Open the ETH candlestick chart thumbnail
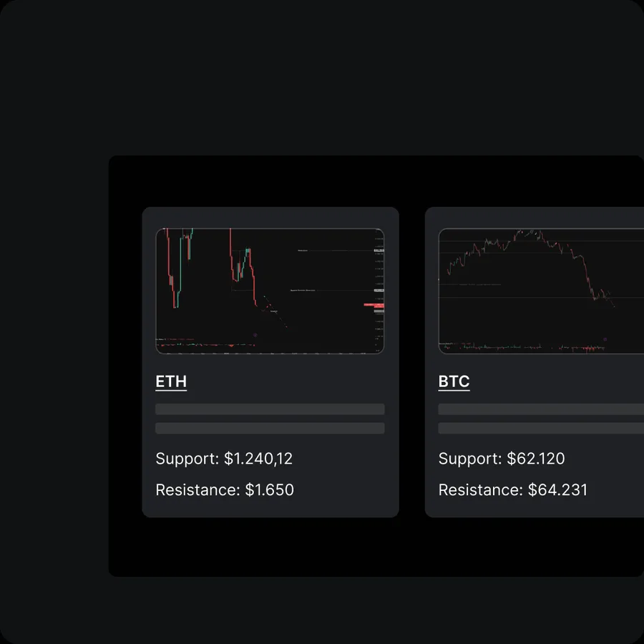Image resolution: width=644 pixels, height=644 pixels. pyautogui.click(x=270, y=291)
